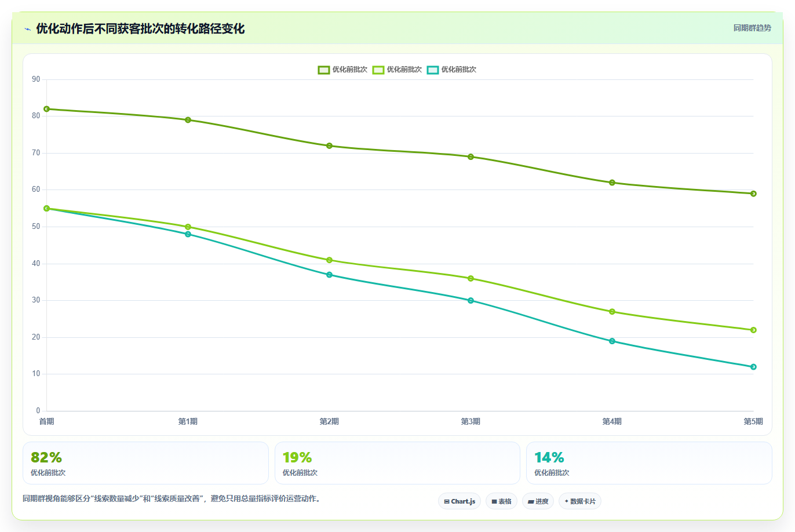The height and width of the screenshot is (532, 795).
Task: Select light green data point at 第2期
Action: (329, 260)
